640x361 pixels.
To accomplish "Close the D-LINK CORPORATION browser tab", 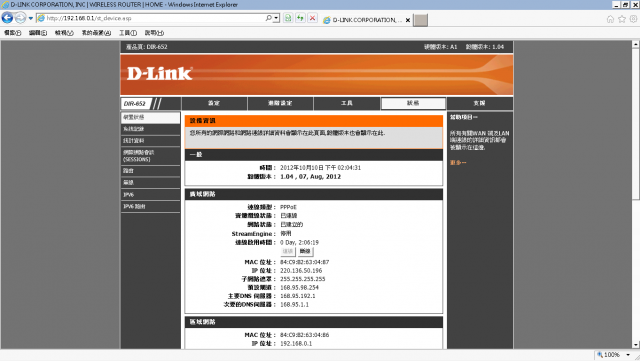I will pyautogui.click(x=408, y=20).
